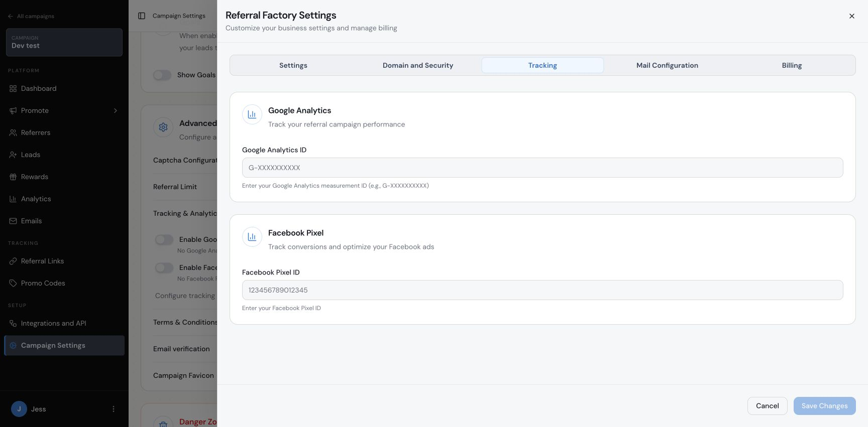The width and height of the screenshot is (868, 427).
Task: Switch to the Settings tab
Action: coord(293,65)
